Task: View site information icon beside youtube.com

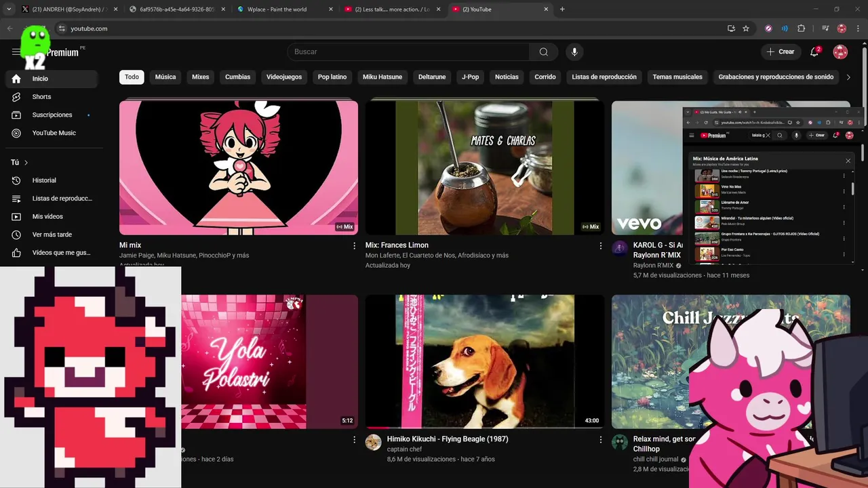Action: (x=61, y=28)
